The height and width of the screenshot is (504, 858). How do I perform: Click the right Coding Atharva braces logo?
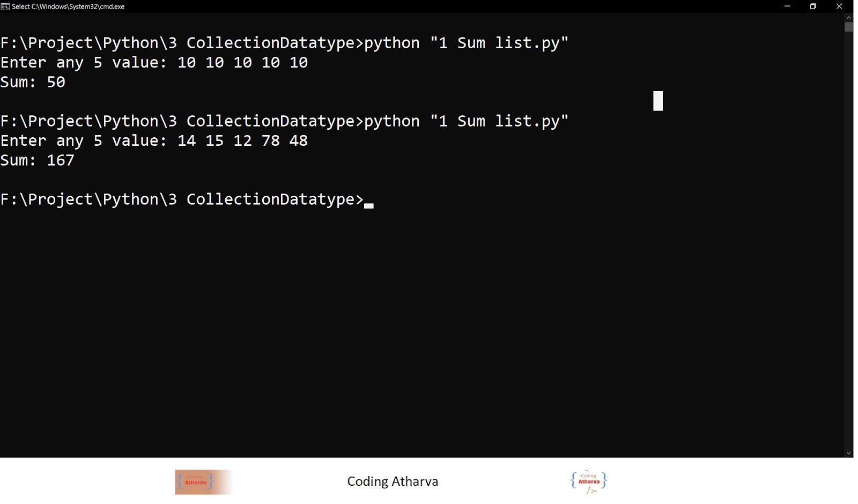588,481
